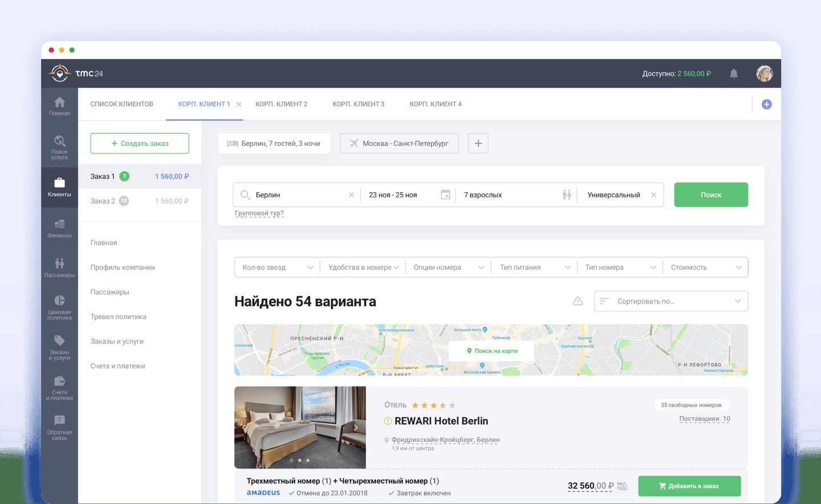The width and height of the screenshot is (821, 504).
Task: Switch to Корп. клиент 3 tab
Action: (359, 104)
